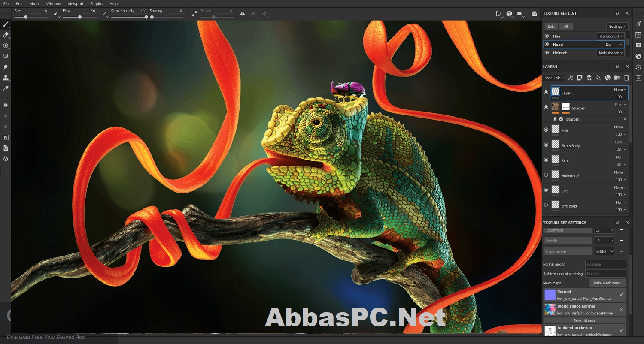
Task: Click the brush Size slider
Action: point(31,17)
